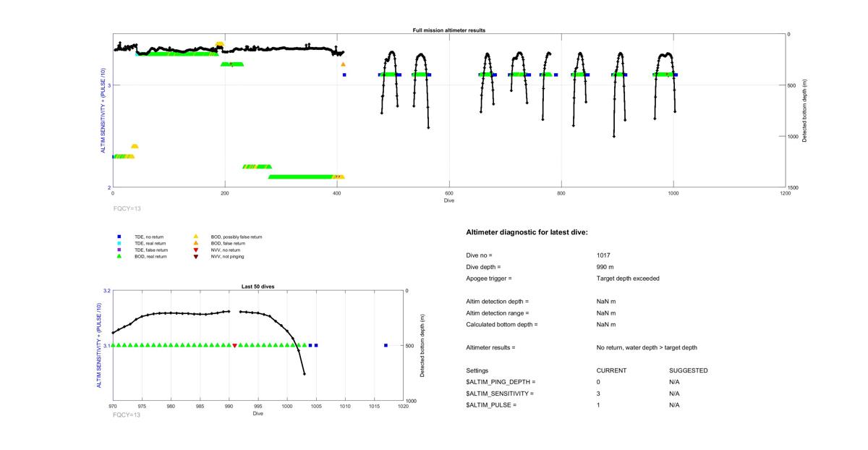Click the '1200' tick on the full mission dive axis
This screenshot has height=450, width=868.
[786, 193]
